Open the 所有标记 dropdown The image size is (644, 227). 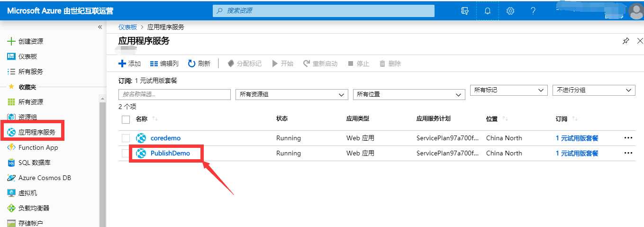pyautogui.click(x=509, y=90)
